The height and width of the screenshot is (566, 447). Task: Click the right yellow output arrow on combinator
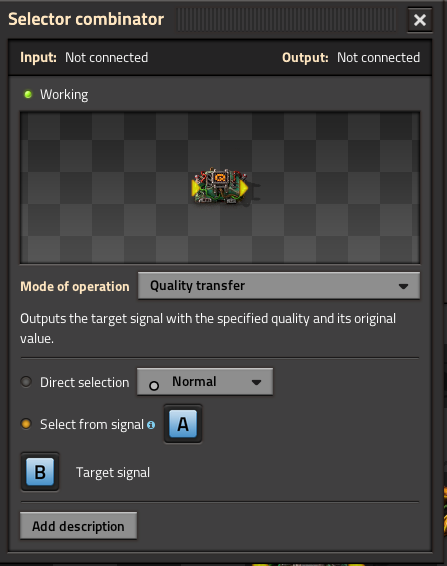pos(244,188)
